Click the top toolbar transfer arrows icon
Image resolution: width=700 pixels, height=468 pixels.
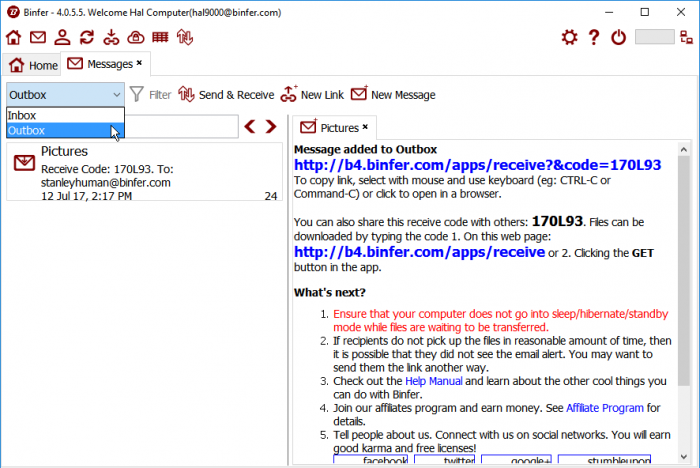click(185, 38)
